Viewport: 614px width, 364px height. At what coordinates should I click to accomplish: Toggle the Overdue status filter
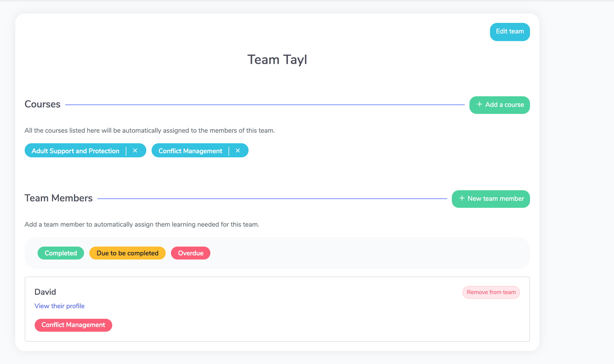[x=190, y=253]
